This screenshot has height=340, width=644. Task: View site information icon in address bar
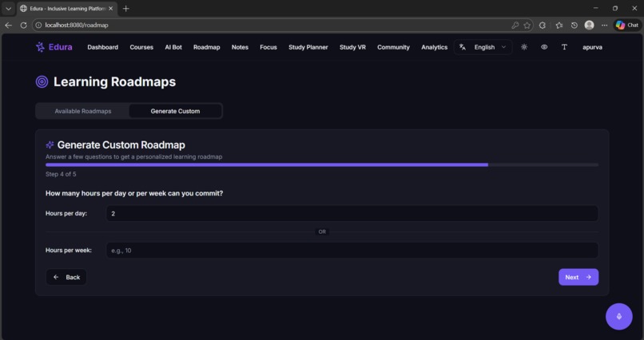coord(38,25)
